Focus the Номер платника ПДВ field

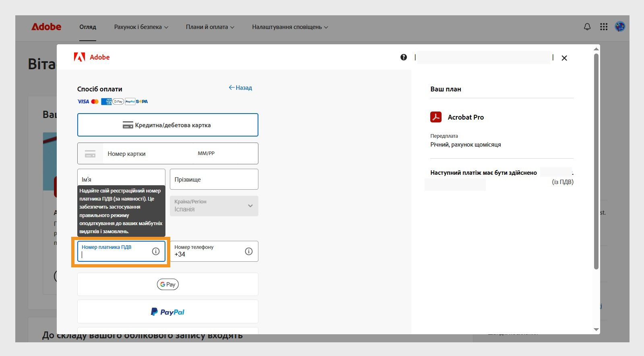pos(121,251)
